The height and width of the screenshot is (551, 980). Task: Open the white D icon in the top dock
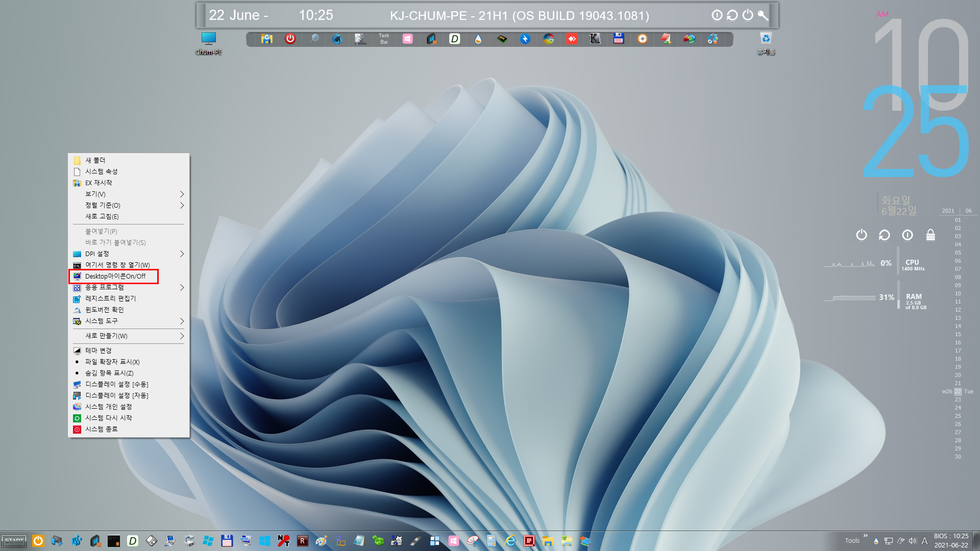[454, 39]
